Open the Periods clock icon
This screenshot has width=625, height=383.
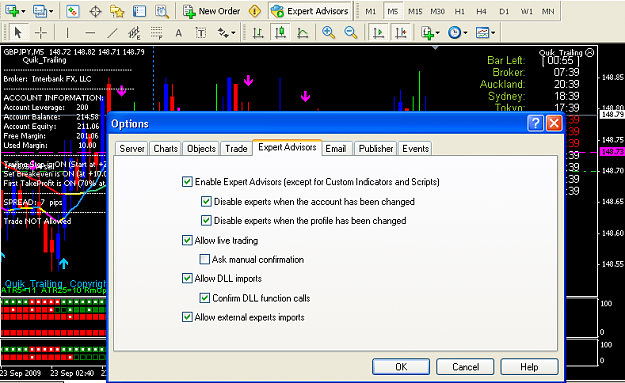pos(454,32)
